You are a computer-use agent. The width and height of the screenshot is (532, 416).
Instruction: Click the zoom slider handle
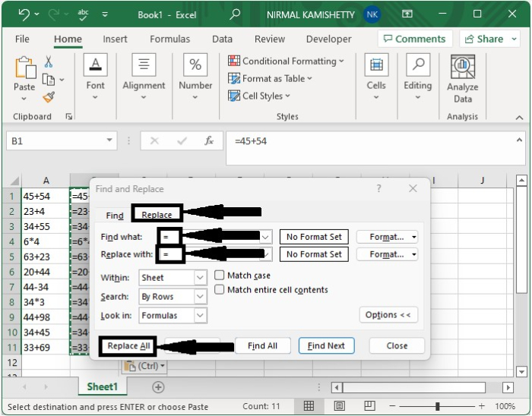(437, 406)
